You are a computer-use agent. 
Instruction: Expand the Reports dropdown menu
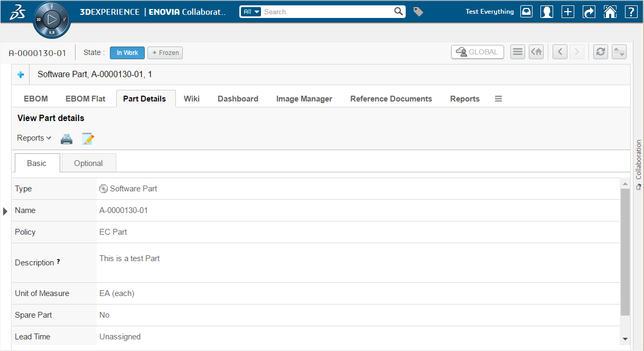34,138
